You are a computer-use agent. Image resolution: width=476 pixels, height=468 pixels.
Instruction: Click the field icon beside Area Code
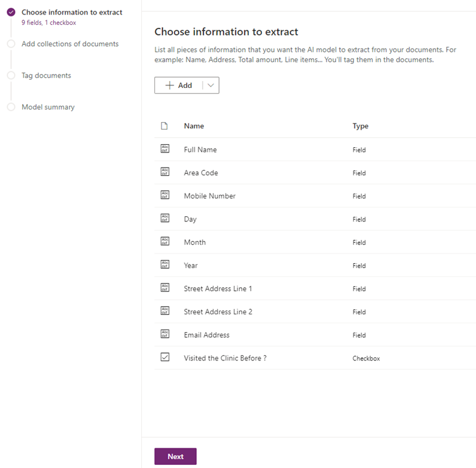165,172
